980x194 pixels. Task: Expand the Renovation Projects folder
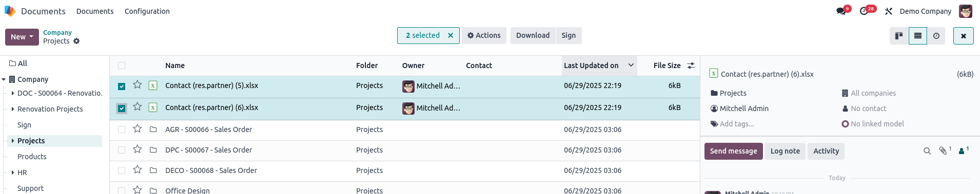click(13, 109)
